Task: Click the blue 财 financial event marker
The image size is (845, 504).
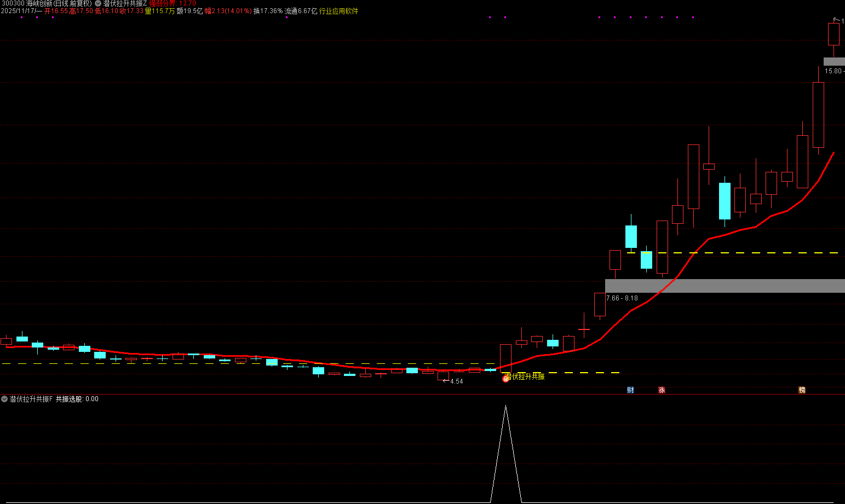Action: click(631, 390)
